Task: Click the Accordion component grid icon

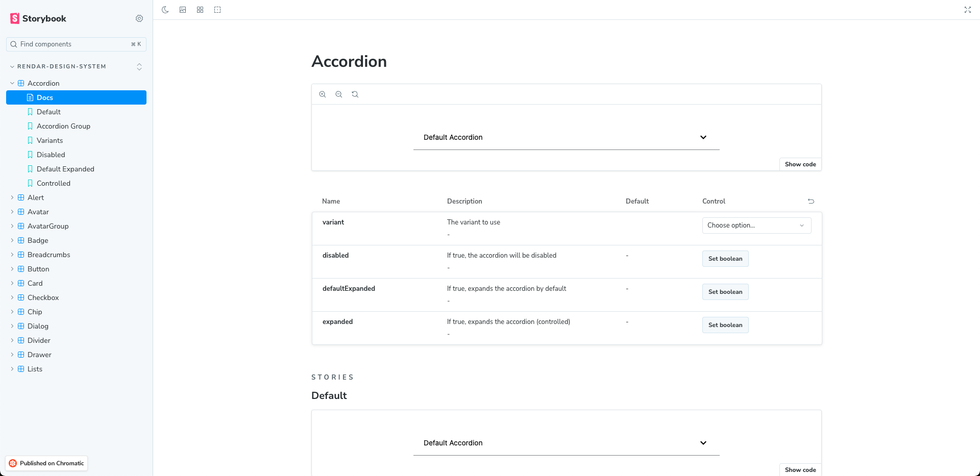Action: (x=21, y=83)
